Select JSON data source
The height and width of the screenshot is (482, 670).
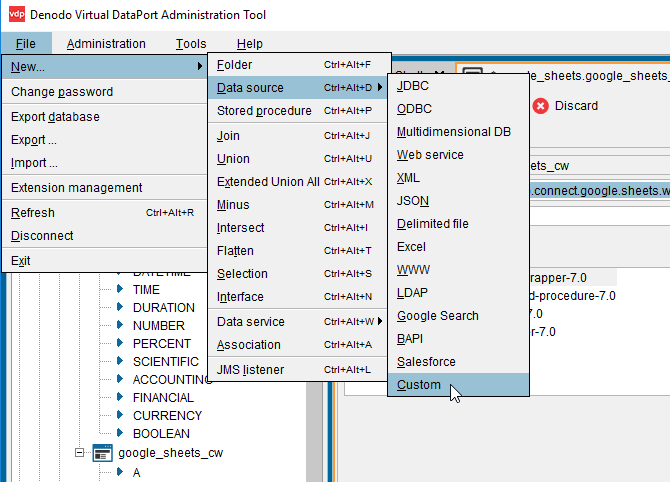point(458,201)
